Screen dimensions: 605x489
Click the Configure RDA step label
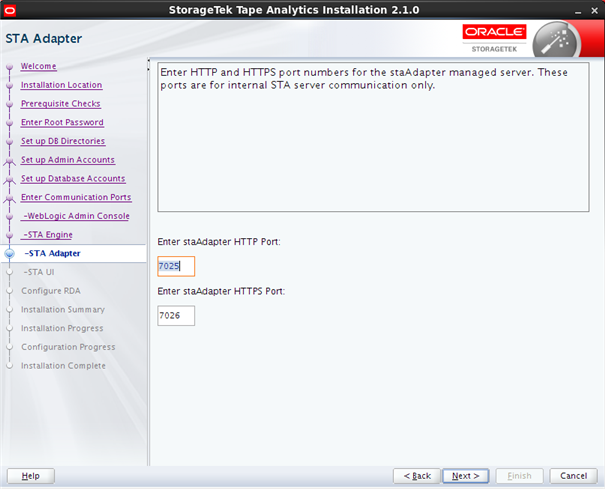[x=51, y=291]
